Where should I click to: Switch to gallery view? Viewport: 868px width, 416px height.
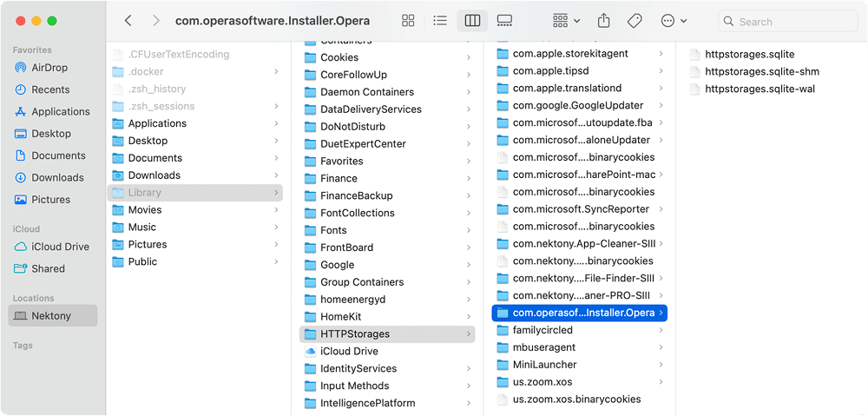click(x=504, y=21)
